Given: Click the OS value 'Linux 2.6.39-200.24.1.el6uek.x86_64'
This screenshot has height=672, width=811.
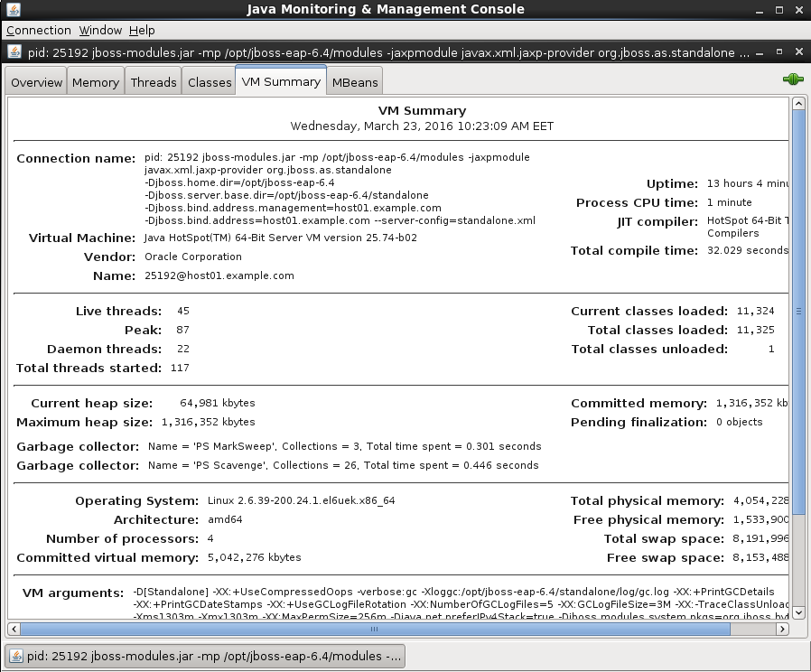Looking at the screenshot, I should (x=302, y=500).
